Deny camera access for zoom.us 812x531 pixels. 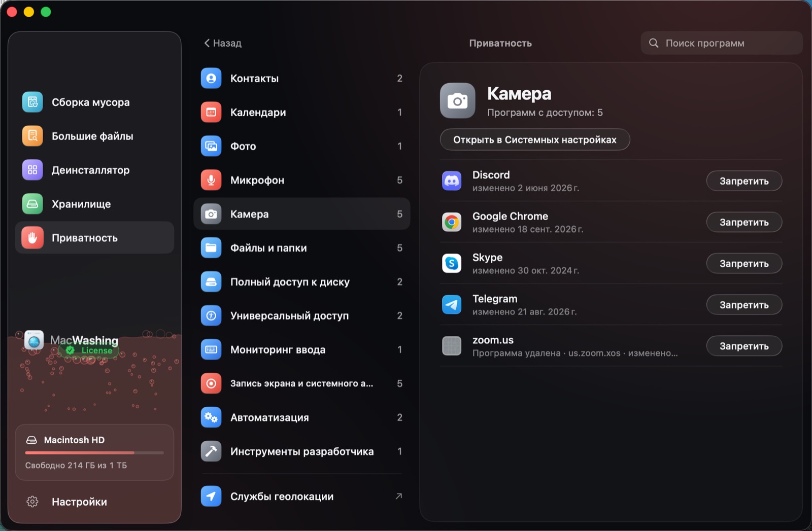click(744, 346)
